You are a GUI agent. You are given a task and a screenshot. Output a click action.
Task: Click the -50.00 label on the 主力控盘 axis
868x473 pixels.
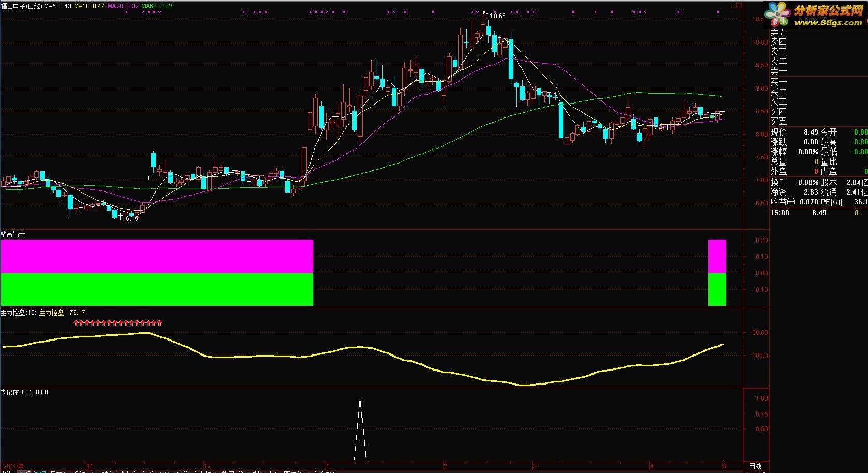tap(759, 333)
